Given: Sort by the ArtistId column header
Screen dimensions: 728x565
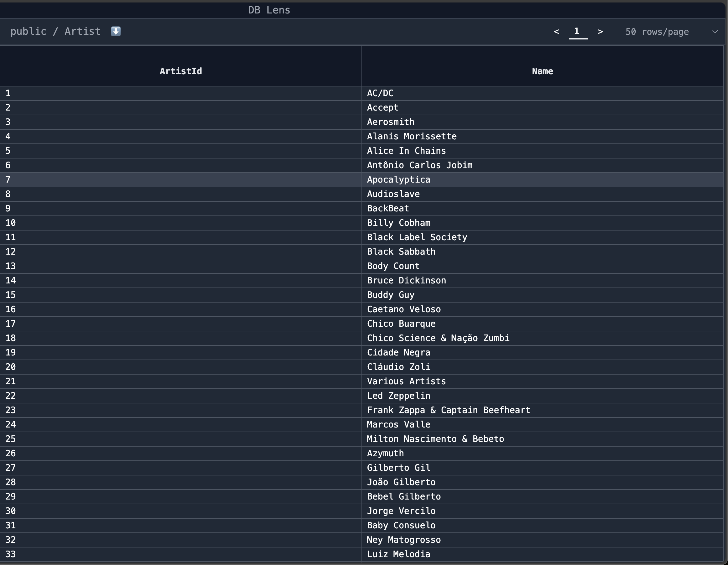Looking at the screenshot, I should click(x=180, y=71).
